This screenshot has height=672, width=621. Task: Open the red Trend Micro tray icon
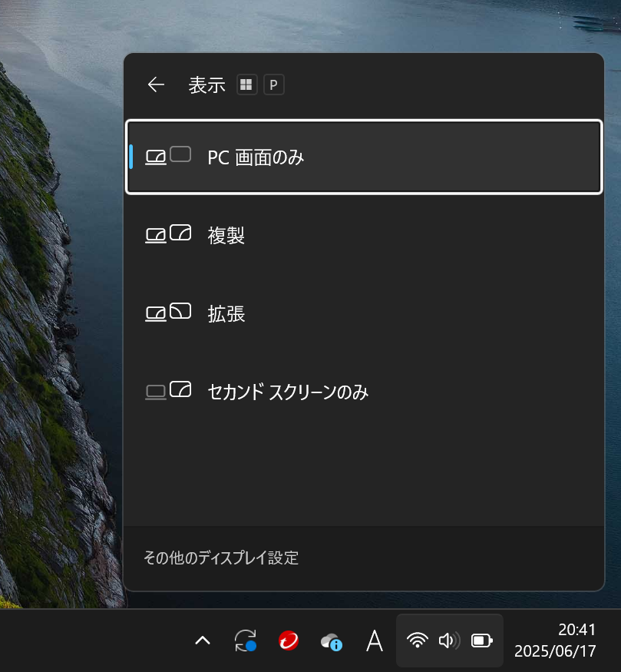point(288,641)
